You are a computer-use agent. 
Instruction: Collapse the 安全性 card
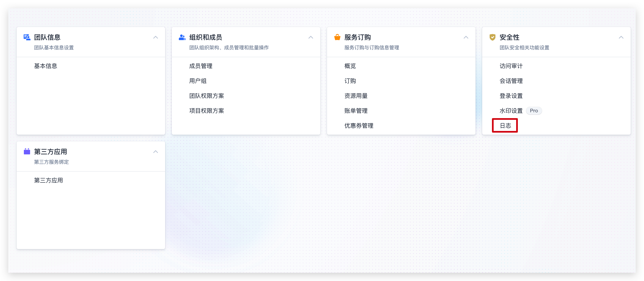[x=621, y=37]
